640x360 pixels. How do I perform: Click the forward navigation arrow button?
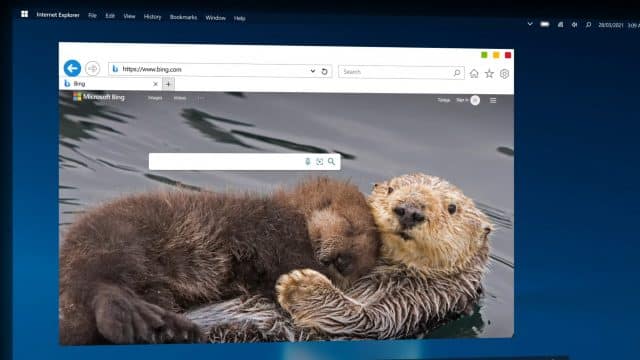tap(93, 69)
